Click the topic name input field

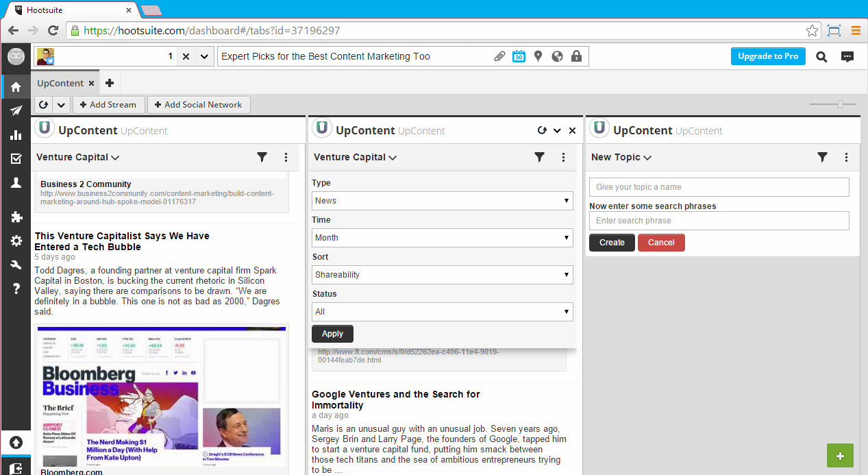point(719,187)
